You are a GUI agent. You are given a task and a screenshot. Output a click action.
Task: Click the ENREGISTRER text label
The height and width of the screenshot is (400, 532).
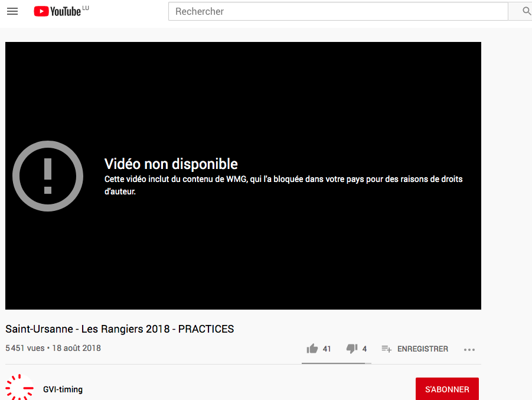(423, 349)
